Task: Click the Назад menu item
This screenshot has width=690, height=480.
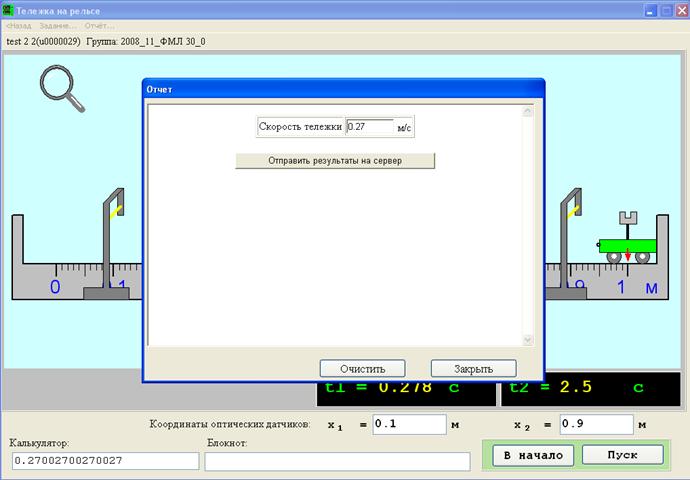Action: click(19, 26)
